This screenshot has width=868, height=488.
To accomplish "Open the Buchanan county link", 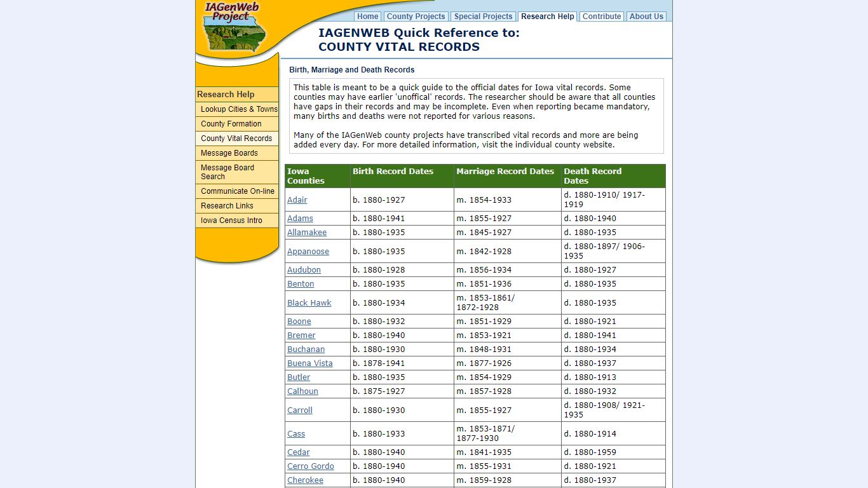I will click(x=306, y=349).
